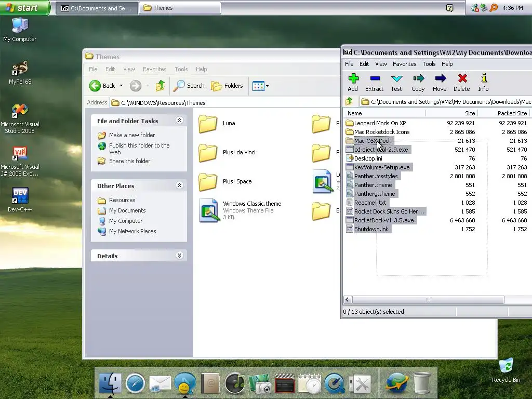This screenshot has height=399, width=532.
Task: Click Make a new folder link
Action: pyautogui.click(x=131, y=135)
